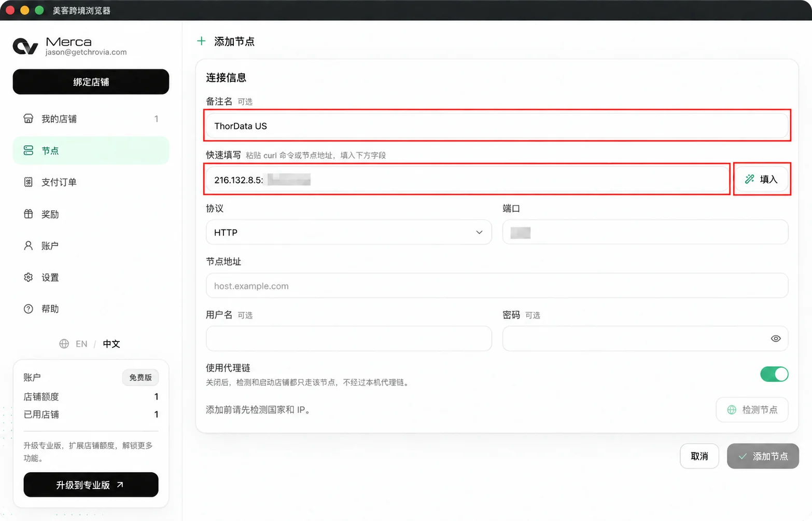The height and width of the screenshot is (521, 812).
Task: Click the store icon beside 我的店铺
Action: click(29, 119)
